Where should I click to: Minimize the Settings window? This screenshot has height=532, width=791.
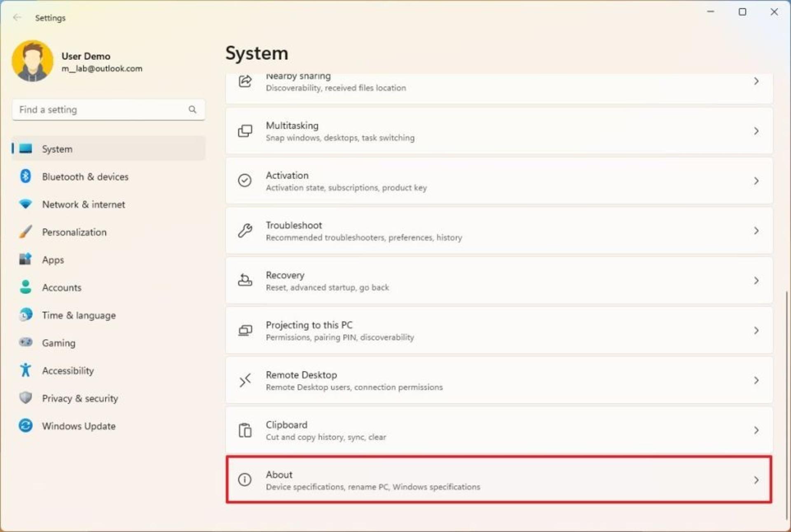click(x=710, y=12)
